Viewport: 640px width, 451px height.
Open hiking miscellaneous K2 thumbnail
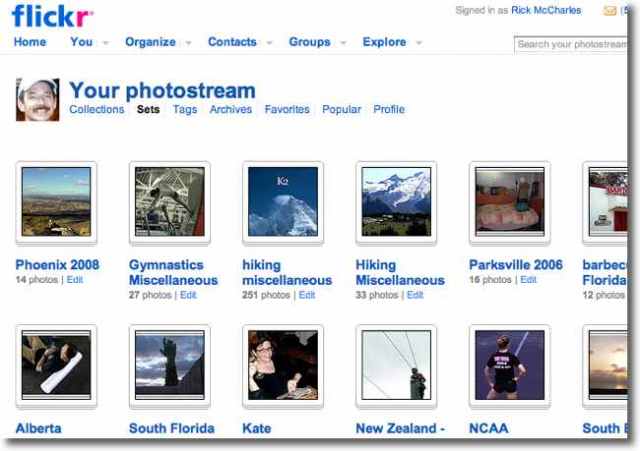(283, 202)
